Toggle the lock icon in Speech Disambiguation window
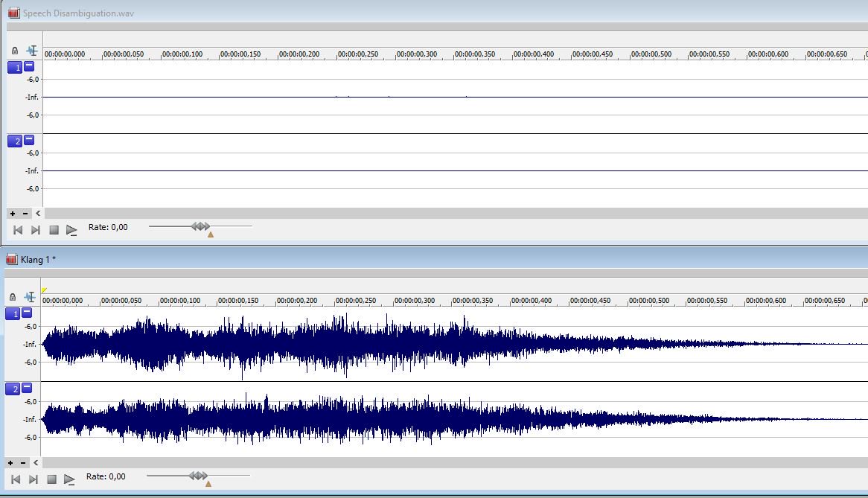Screen dimensions: 868x498 [15, 51]
